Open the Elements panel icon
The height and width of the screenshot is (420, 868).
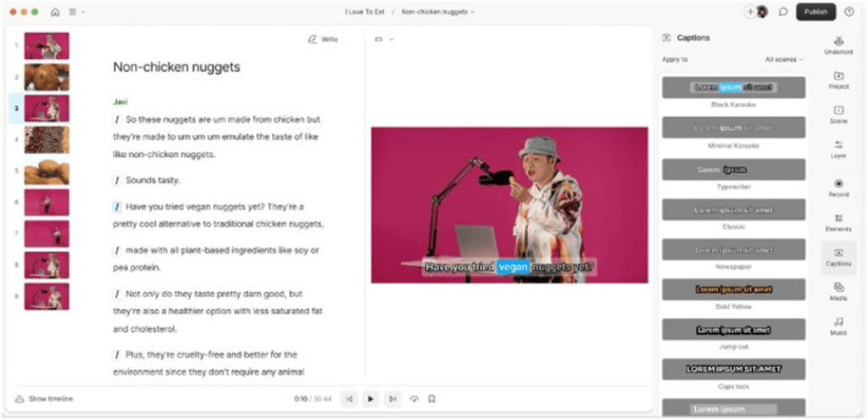(x=838, y=223)
